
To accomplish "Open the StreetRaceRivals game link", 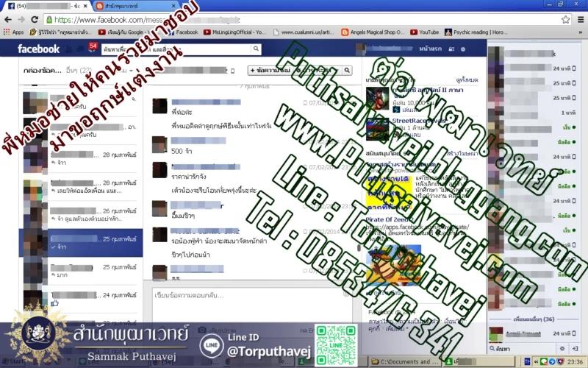I will coord(419,121).
